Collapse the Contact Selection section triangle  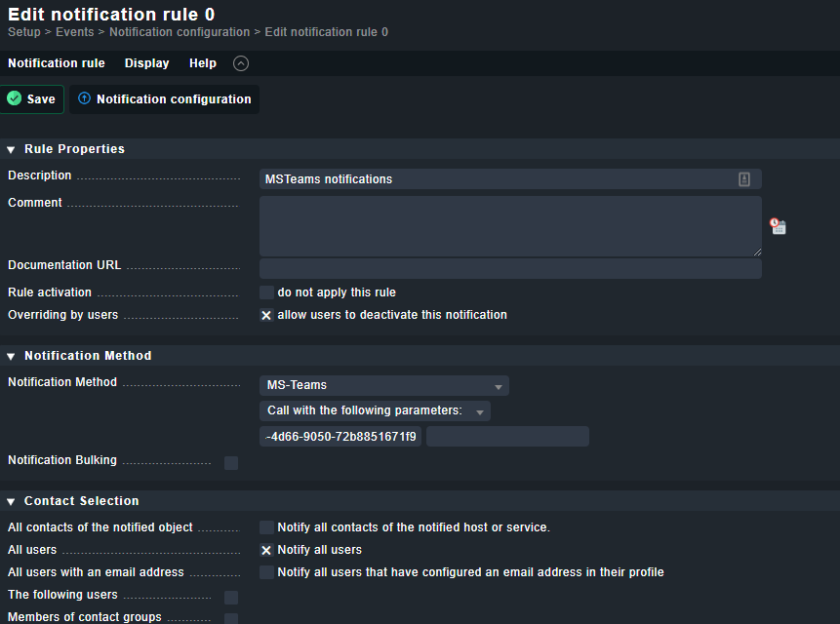pyautogui.click(x=11, y=501)
